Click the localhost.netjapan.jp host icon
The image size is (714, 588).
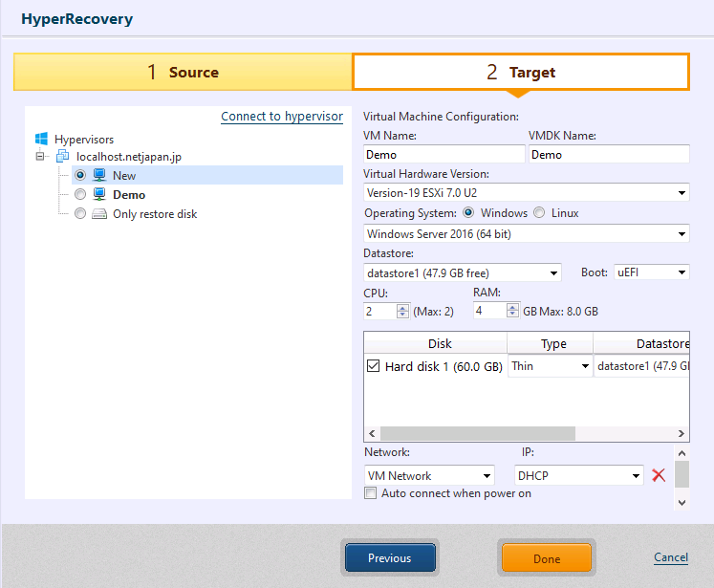[x=62, y=157]
